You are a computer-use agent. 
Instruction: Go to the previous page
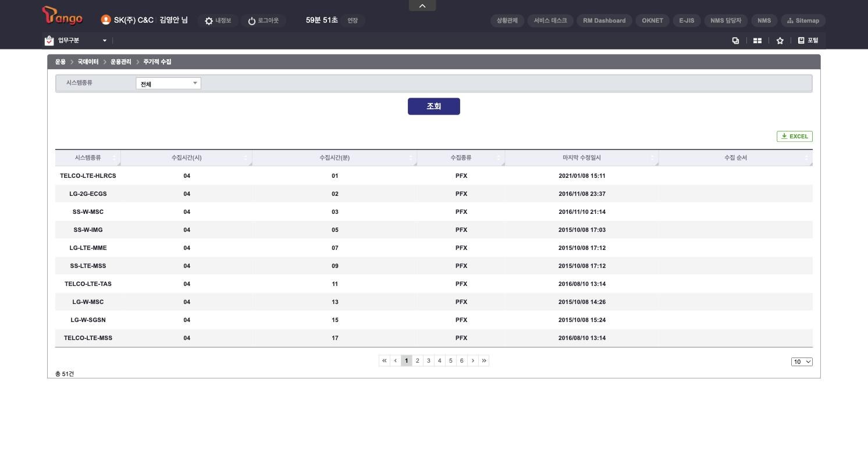396,361
